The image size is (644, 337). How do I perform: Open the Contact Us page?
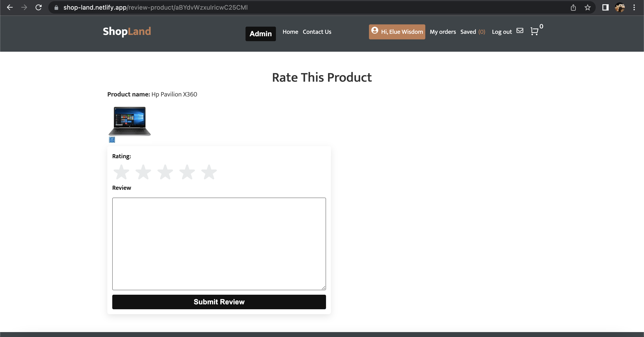click(317, 32)
